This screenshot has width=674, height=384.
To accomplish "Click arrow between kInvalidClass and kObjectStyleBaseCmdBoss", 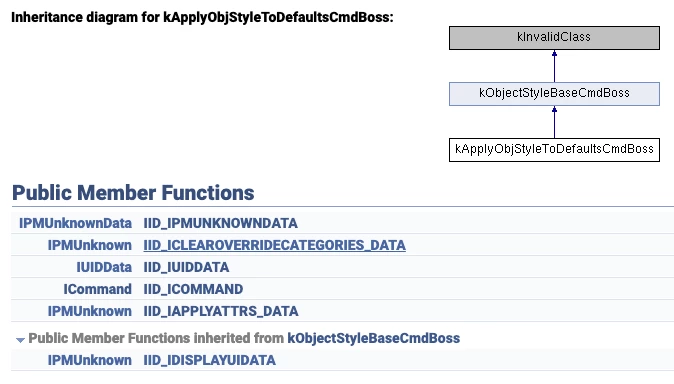I will pyautogui.click(x=555, y=66).
